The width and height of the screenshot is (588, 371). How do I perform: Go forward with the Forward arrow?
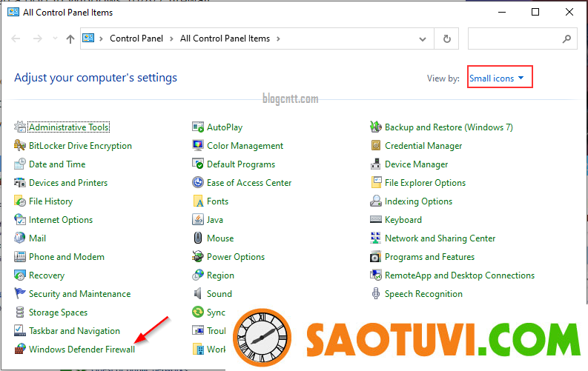(38, 39)
